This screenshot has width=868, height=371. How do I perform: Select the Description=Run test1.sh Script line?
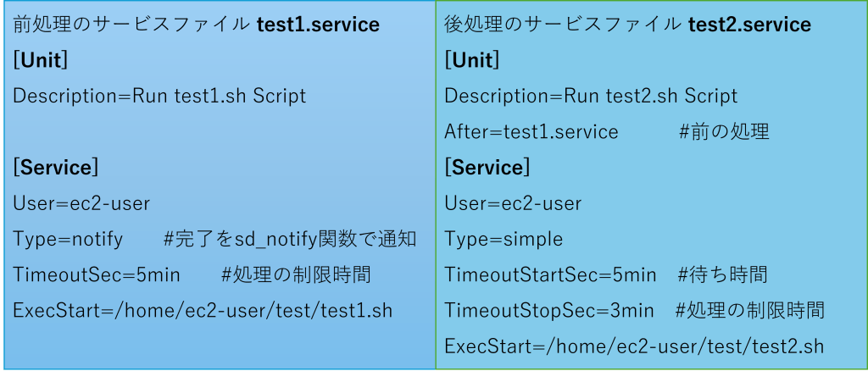(x=159, y=96)
